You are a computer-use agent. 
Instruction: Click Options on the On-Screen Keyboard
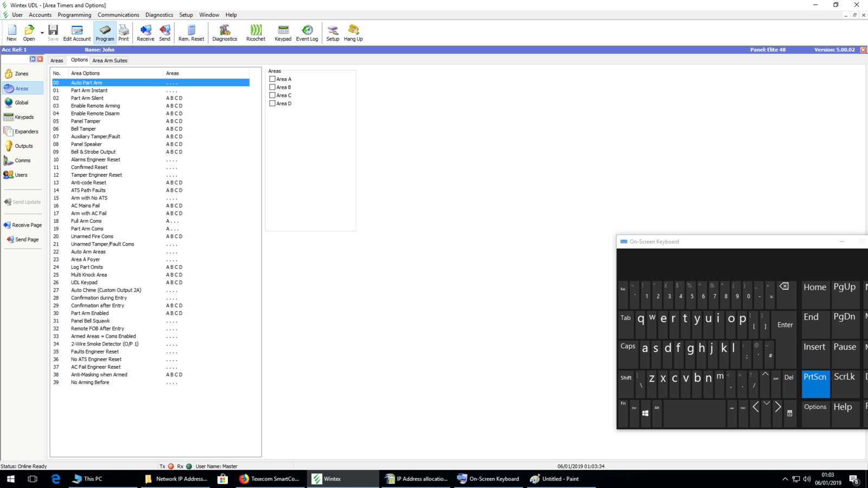coord(815,413)
